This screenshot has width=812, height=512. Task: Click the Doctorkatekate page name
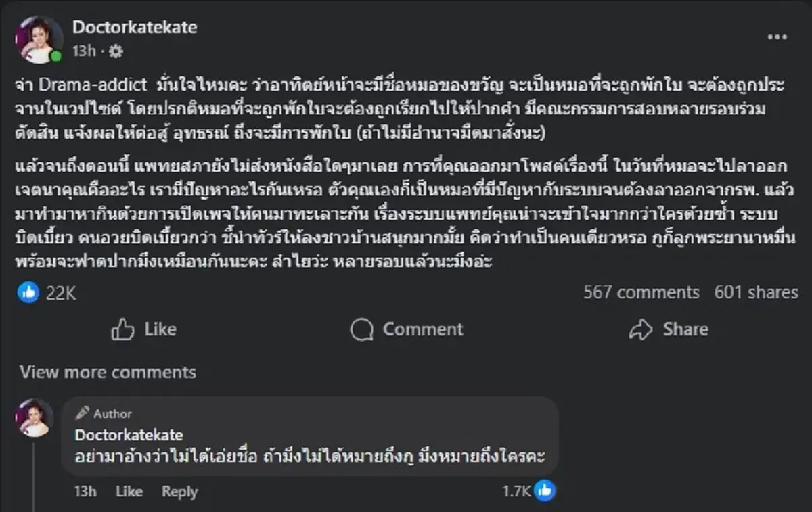[135, 28]
